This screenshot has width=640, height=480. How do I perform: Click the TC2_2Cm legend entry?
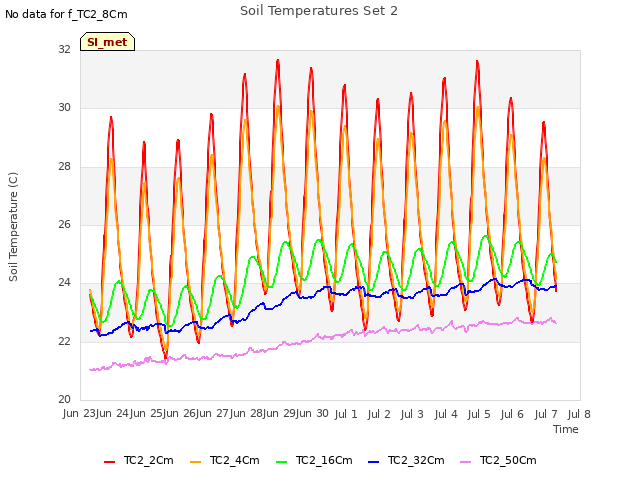click(139, 460)
